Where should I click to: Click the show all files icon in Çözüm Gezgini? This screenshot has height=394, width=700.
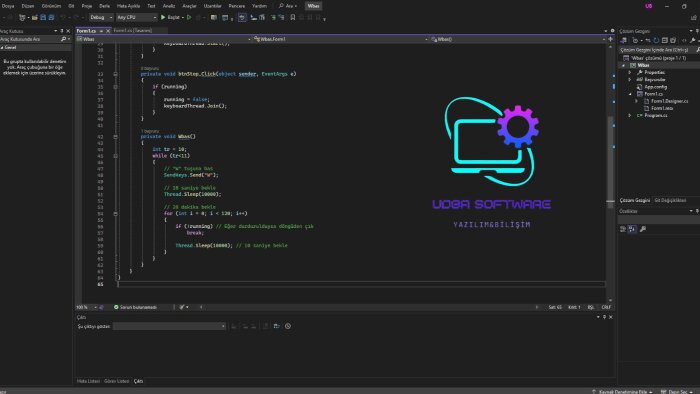673,41
